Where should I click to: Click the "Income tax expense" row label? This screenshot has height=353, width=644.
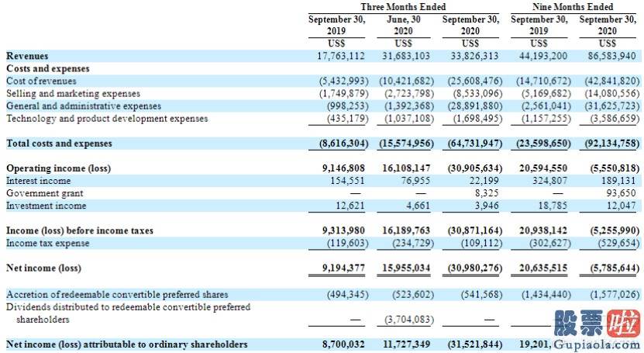[47, 244]
